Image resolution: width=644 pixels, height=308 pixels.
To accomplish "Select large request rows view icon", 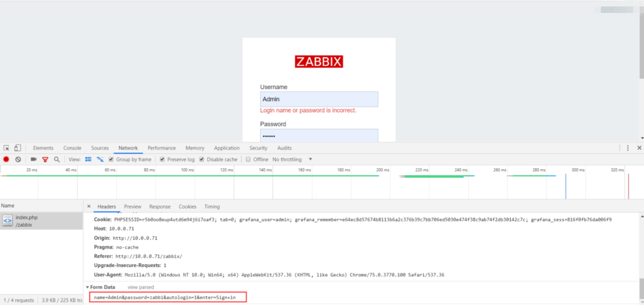I will tap(88, 159).
